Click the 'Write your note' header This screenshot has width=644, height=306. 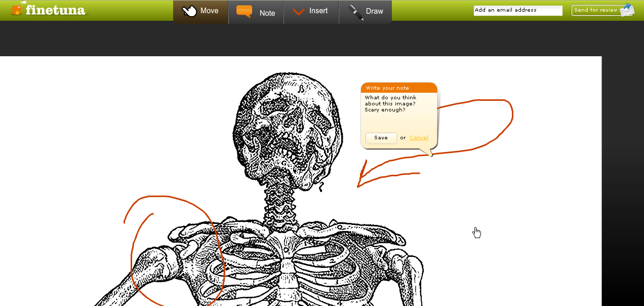pos(399,88)
